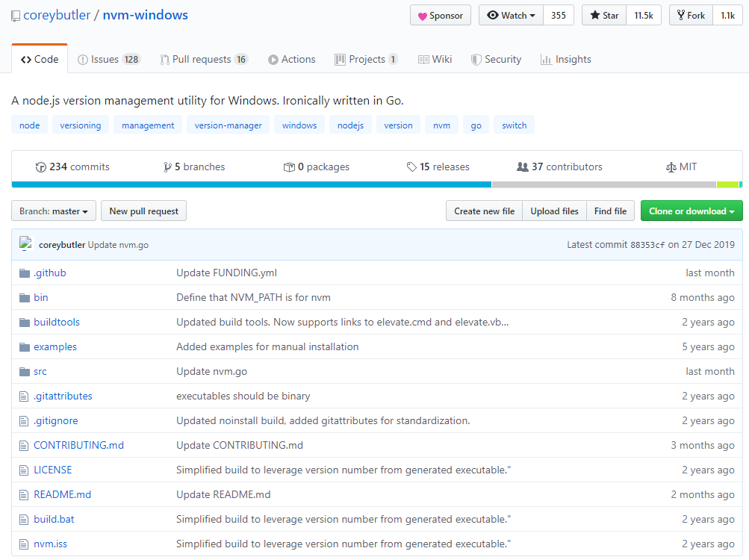The height and width of the screenshot is (560, 749).
Task: Open the buildtools folder link
Action: click(x=57, y=323)
